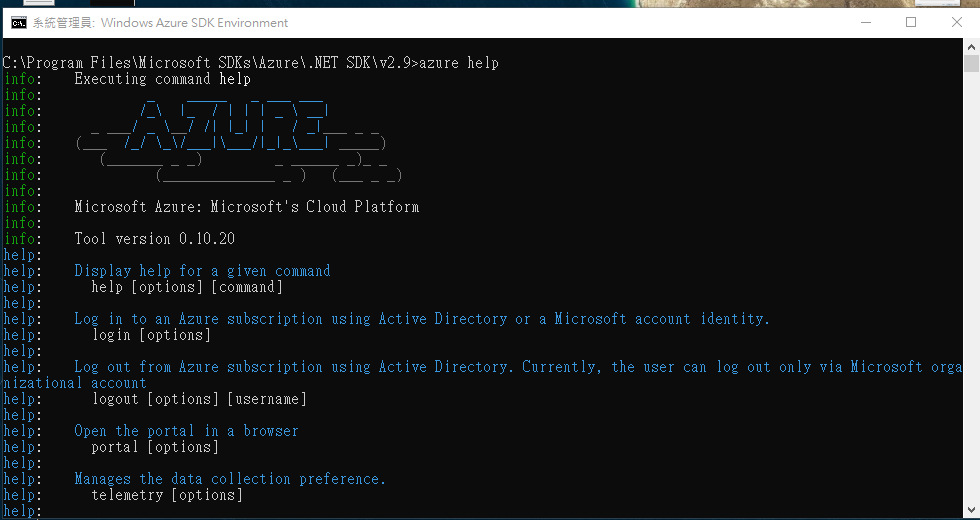Screen dimensions: 980x520
Task: Click the 'azure help' command line
Action: 251,63
